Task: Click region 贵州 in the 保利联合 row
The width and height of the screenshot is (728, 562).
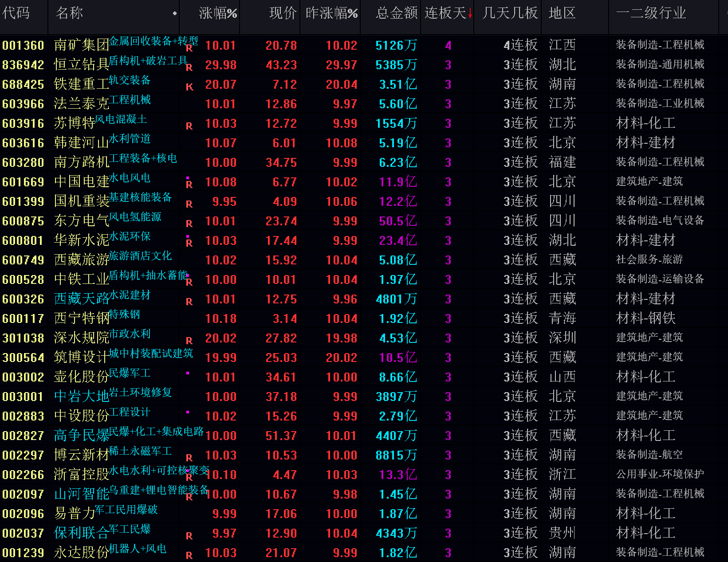Action: click(562, 533)
